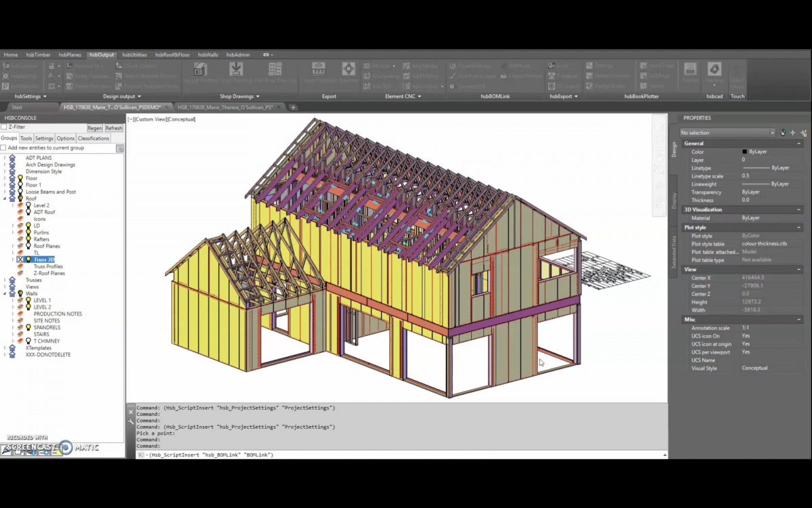Screen dimensions: 812x508
Task: Click the Linetype scale value 0.5
Action: coord(746,176)
